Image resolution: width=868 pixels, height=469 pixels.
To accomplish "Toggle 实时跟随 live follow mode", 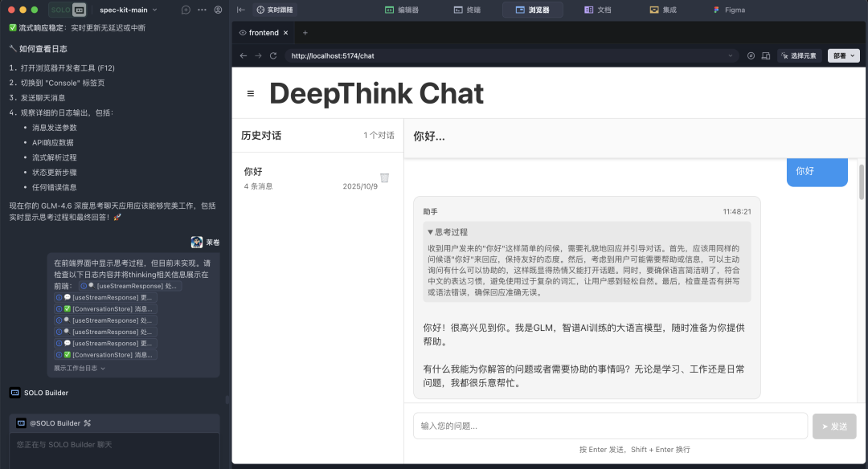I will point(275,10).
